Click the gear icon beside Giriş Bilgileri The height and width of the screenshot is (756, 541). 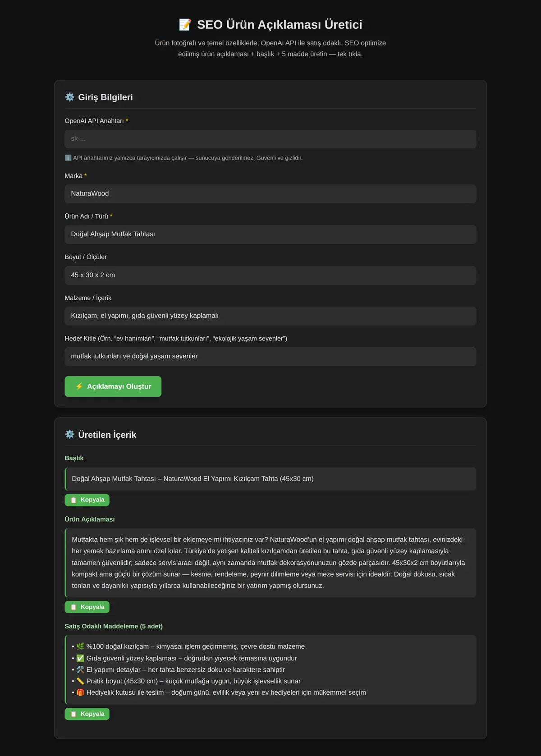click(x=69, y=97)
